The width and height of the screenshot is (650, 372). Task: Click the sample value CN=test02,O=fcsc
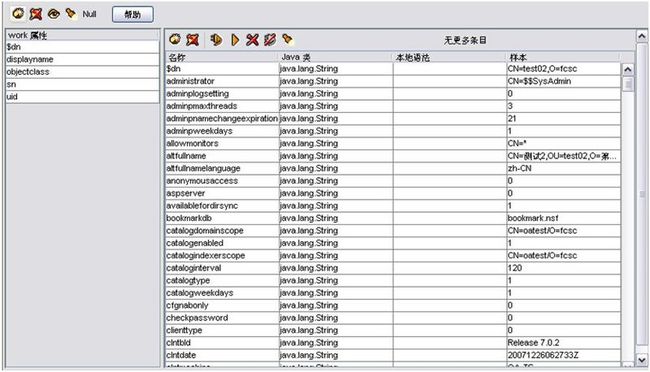(x=542, y=69)
